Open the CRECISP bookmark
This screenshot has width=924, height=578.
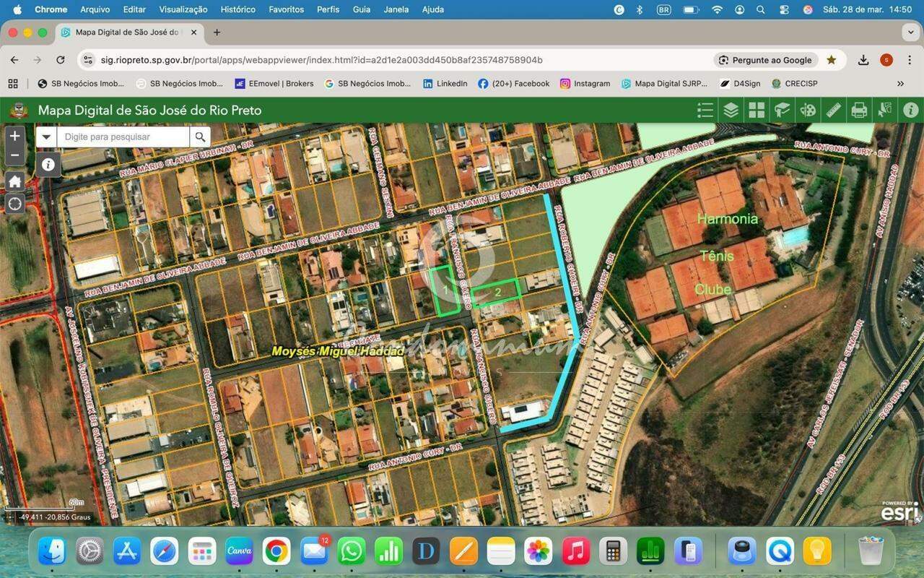795,84
